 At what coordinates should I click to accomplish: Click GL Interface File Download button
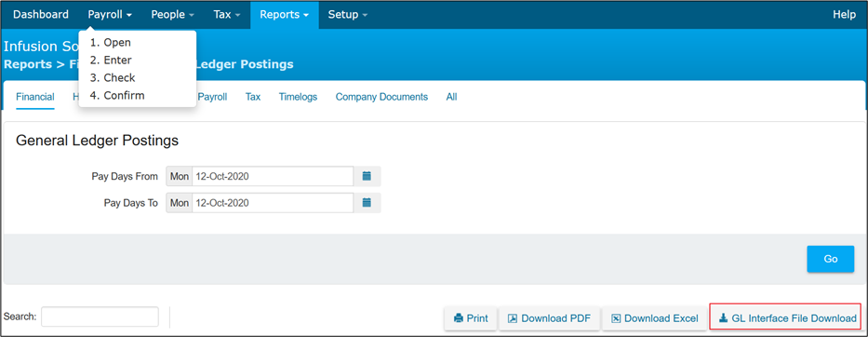tap(787, 318)
